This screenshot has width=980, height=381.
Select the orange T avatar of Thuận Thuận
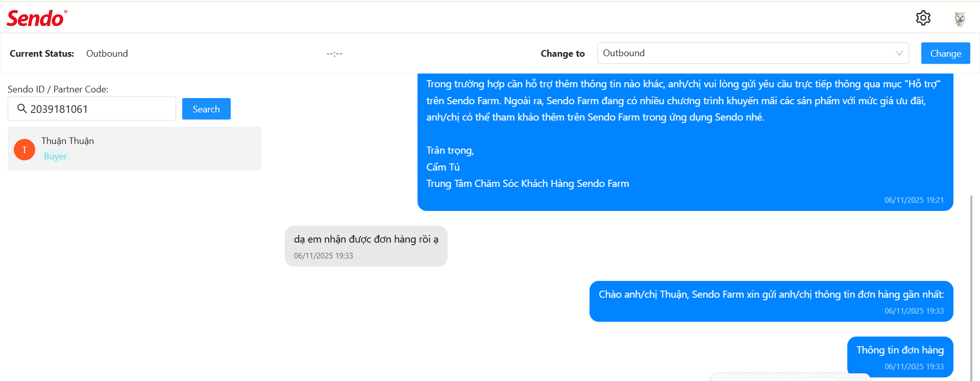pos(24,149)
